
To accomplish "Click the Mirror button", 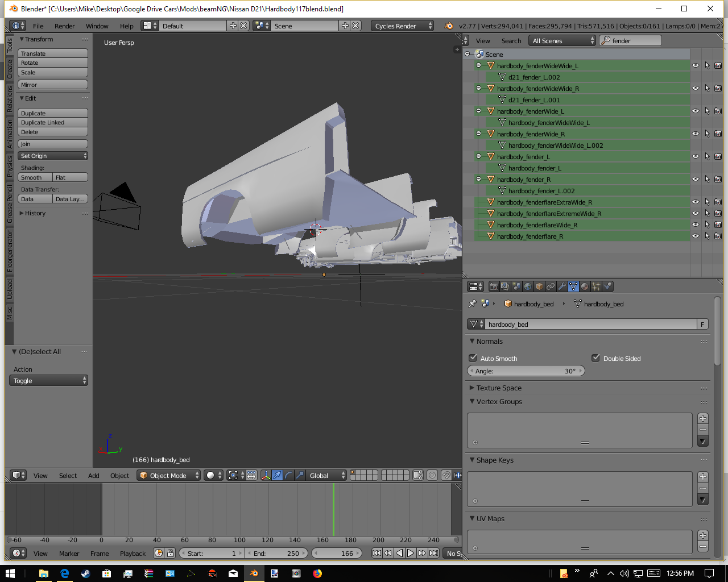I will click(x=53, y=85).
